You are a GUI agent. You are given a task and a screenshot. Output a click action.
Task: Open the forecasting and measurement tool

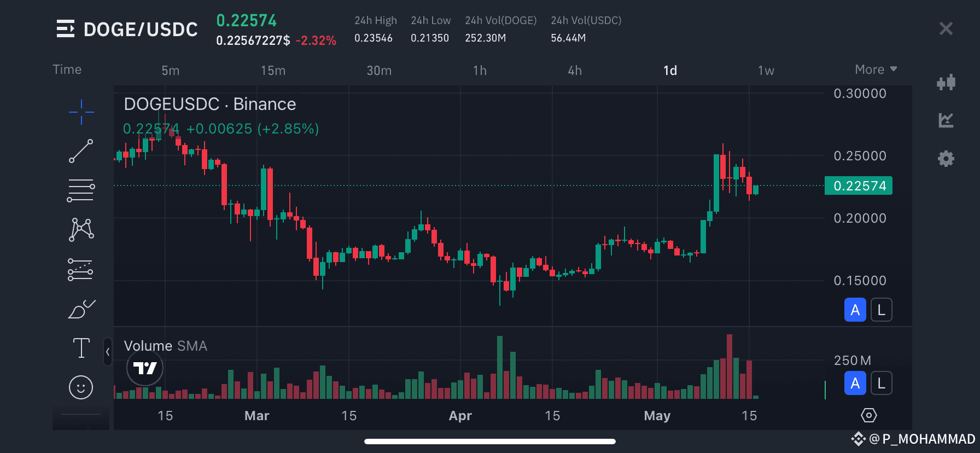coord(80,270)
